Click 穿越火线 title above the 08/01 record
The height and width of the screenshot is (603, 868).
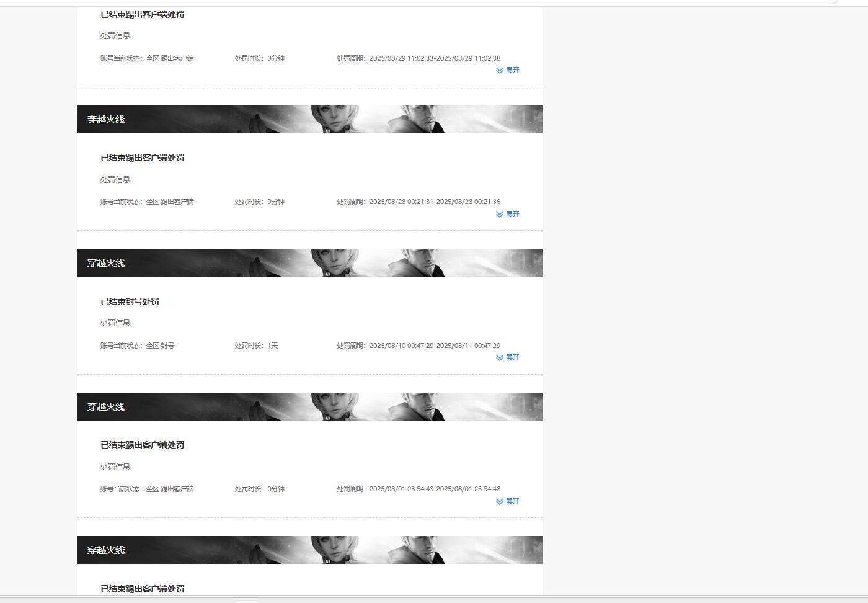106,406
